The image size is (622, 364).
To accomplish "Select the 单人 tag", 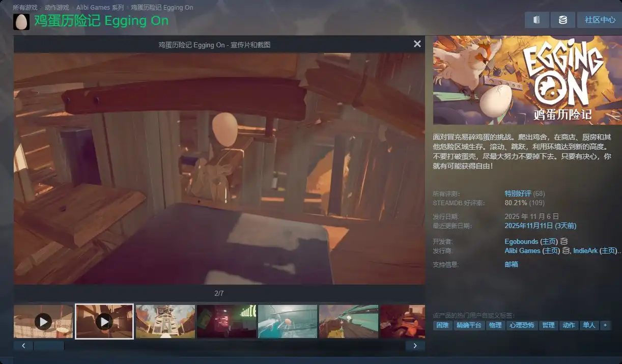I will pos(589,325).
